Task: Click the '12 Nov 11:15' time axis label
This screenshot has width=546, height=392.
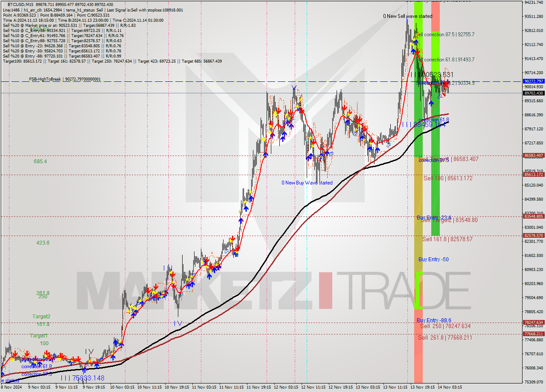Action: [x=314, y=387]
